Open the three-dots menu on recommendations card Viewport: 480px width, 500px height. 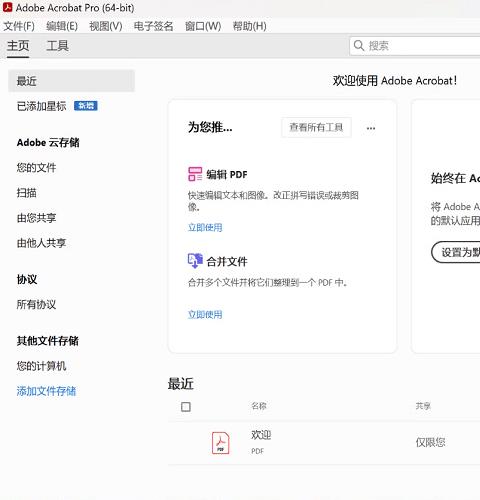[371, 128]
